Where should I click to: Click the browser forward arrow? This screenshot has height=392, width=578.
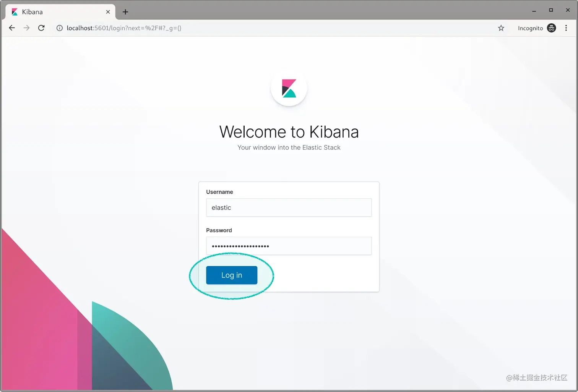pyautogui.click(x=26, y=28)
